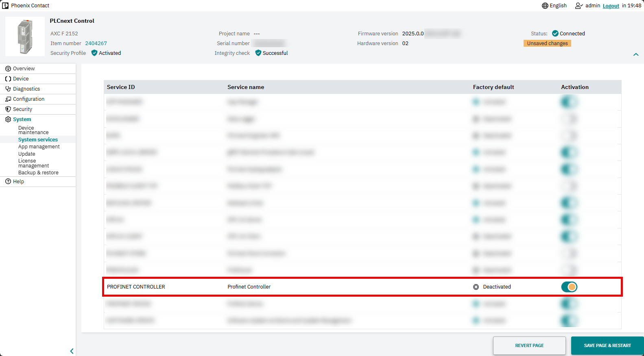Select the PROFINET CONTROLLER service ID cell
Screen dimensions: 644x356
click(x=136, y=287)
